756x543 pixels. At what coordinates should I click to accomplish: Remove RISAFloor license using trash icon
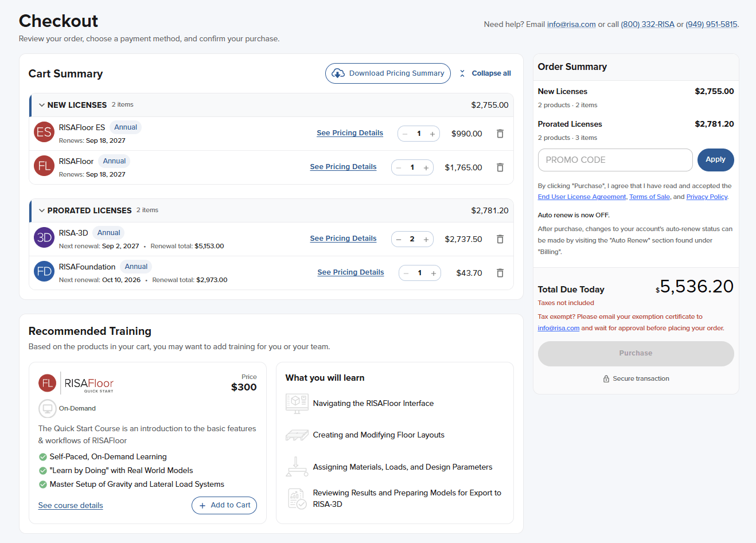pos(500,167)
